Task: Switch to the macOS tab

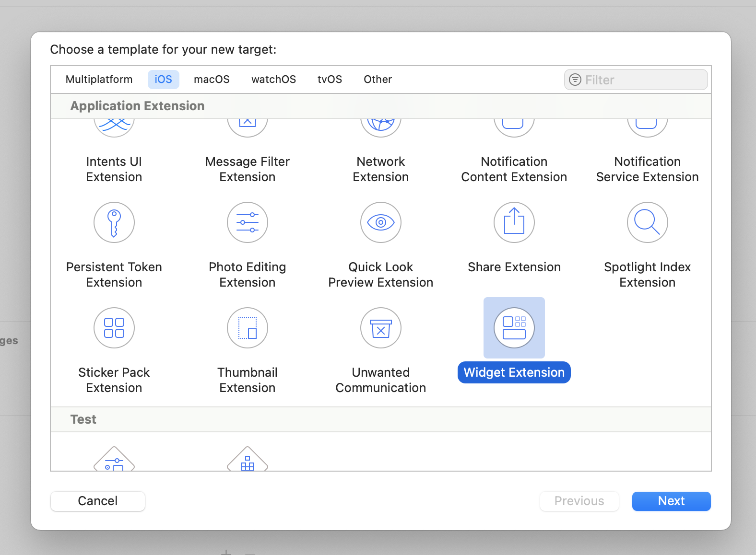Action: (x=212, y=80)
